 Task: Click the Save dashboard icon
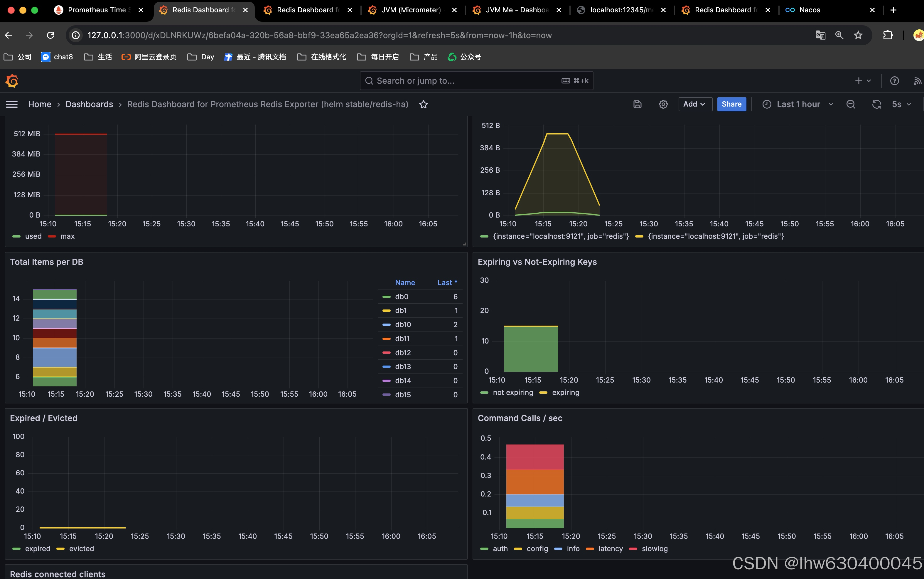[637, 104]
